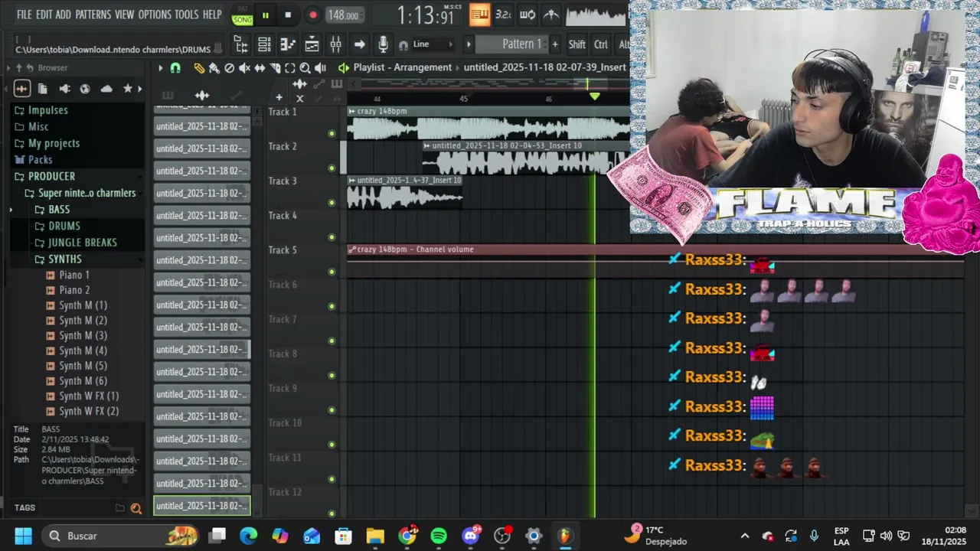
Task: Click the typing keyboard to piano icon
Action: click(479, 14)
